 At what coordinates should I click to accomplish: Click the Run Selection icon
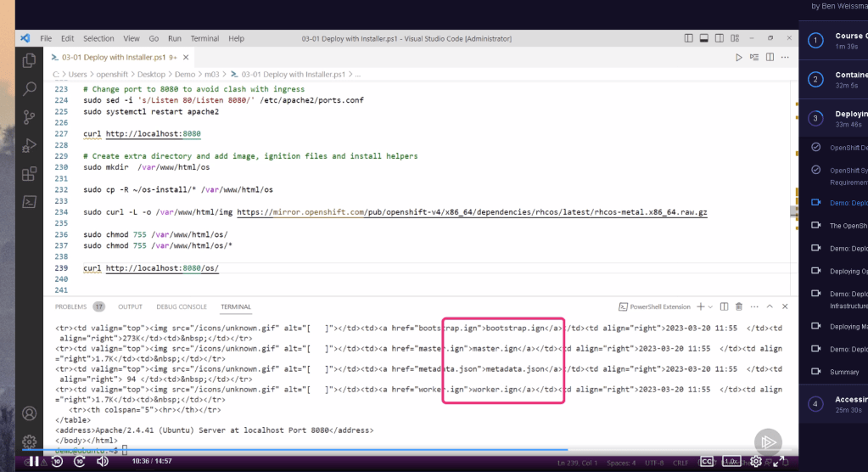tap(754, 57)
